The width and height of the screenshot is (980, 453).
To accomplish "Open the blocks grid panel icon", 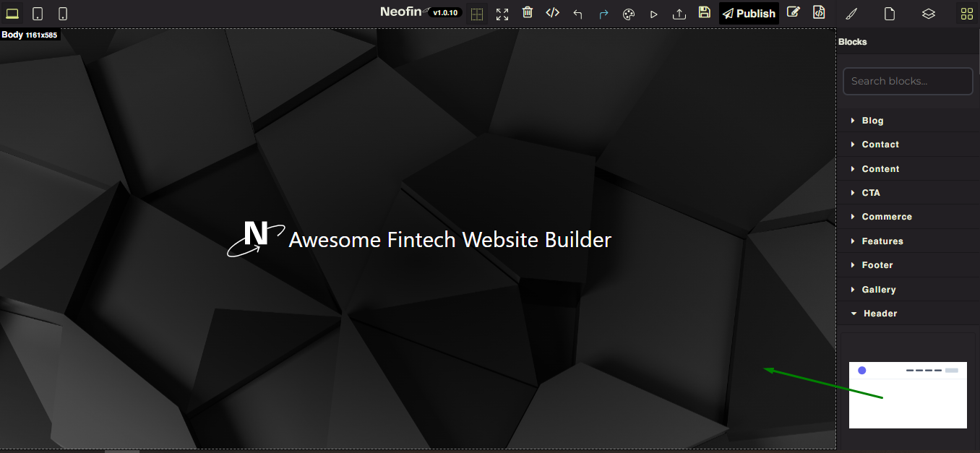I will pyautogui.click(x=967, y=14).
